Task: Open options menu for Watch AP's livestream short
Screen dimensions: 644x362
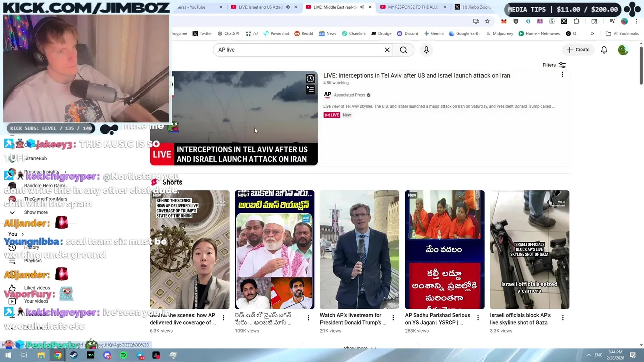Action: (393, 318)
